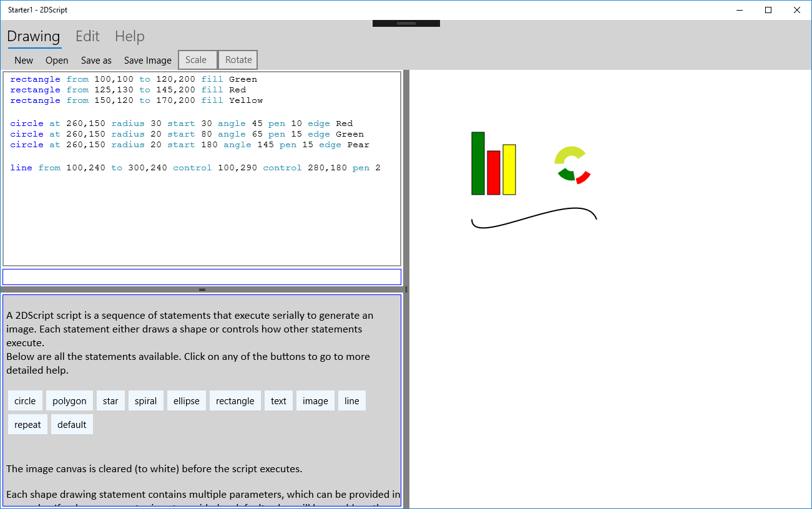Toggle the Rotate button
This screenshot has width=812, height=509.
[x=238, y=60]
